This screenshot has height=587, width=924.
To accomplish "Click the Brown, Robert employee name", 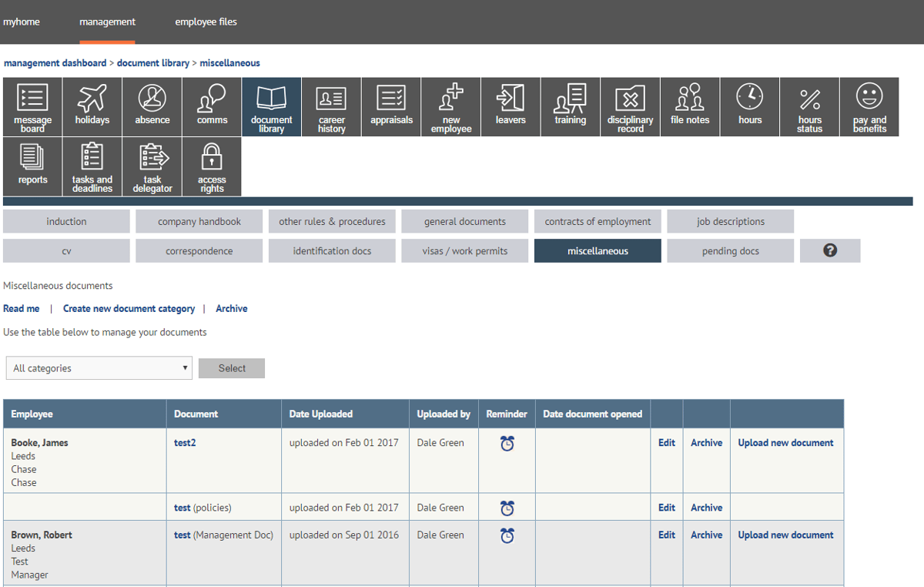I will point(42,535).
